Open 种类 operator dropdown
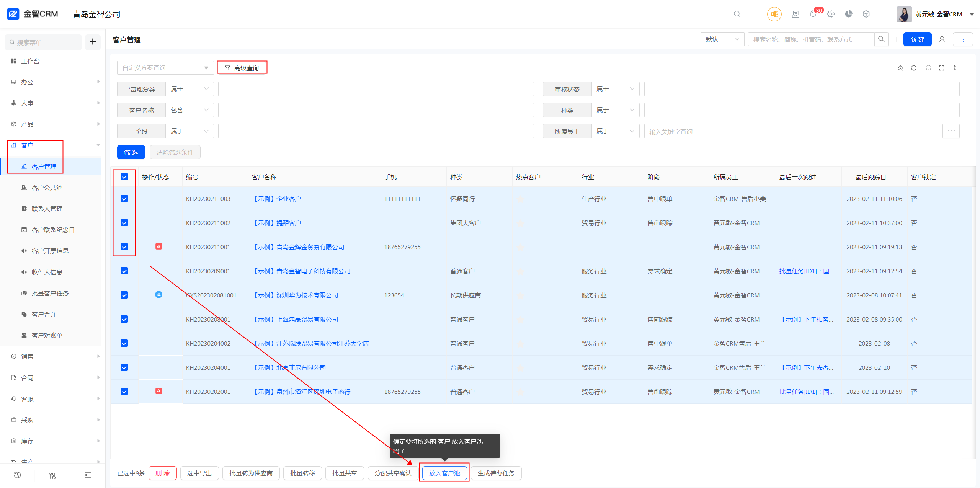 [615, 110]
